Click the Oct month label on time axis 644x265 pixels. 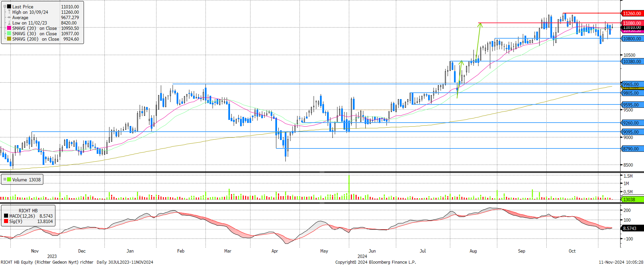(572, 251)
